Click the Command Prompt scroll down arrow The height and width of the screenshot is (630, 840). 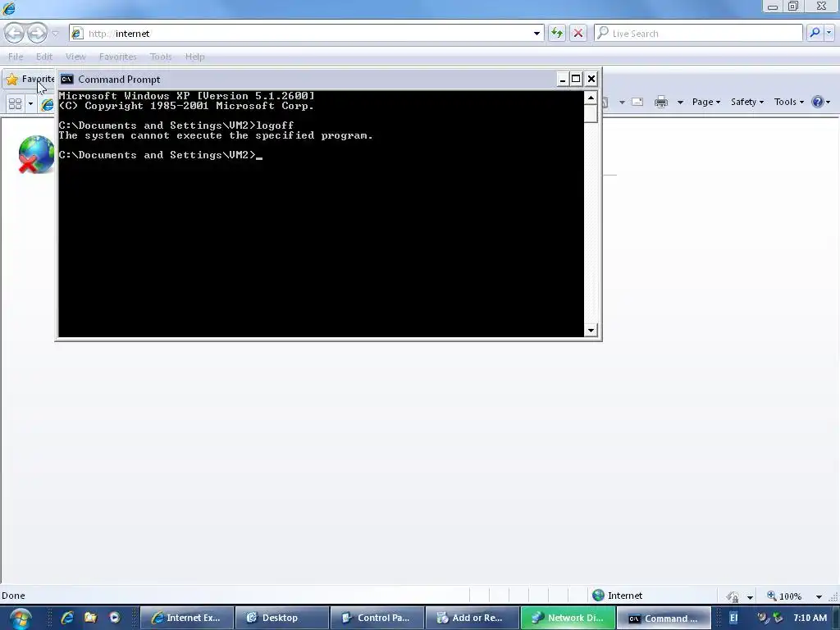[591, 330]
